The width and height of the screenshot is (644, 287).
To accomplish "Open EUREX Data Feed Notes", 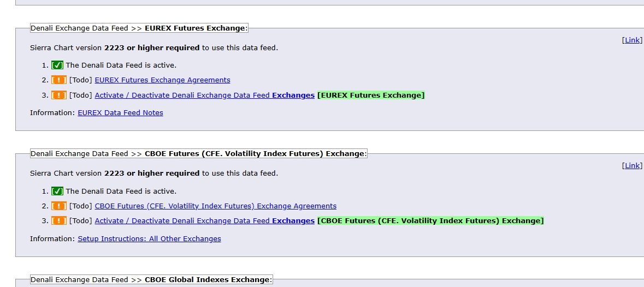I will pyautogui.click(x=120, y=113).
